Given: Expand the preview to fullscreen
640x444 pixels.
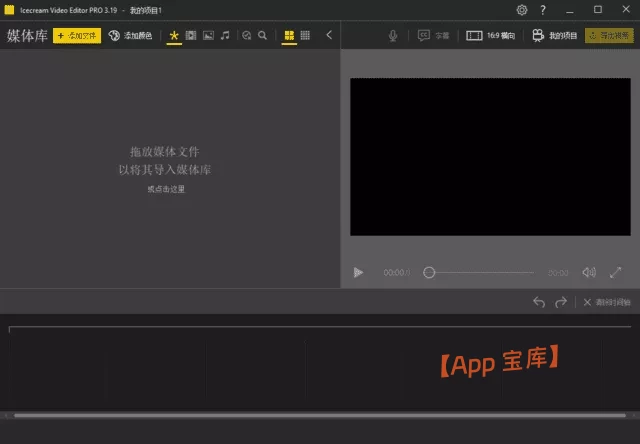Looking at the screenshot, I should click(616, 272).
